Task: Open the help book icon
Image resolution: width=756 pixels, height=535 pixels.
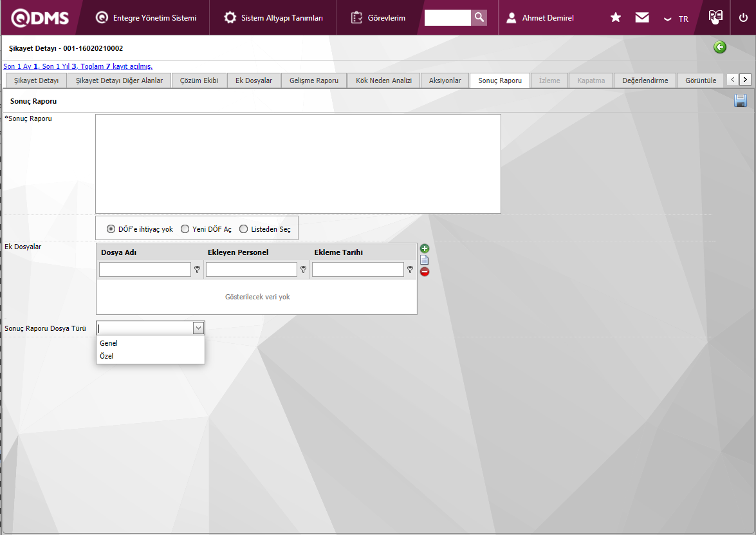Action: click(x=715, y=17)
